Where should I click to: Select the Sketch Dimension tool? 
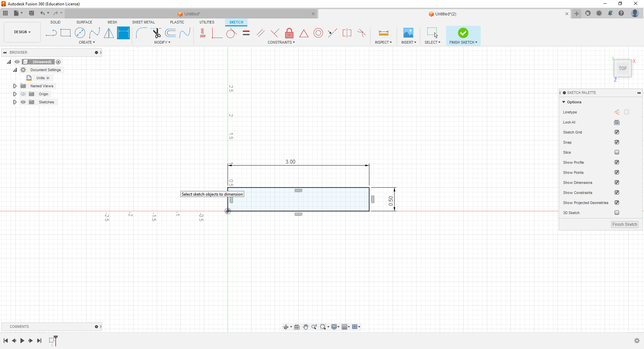(123, 33)
